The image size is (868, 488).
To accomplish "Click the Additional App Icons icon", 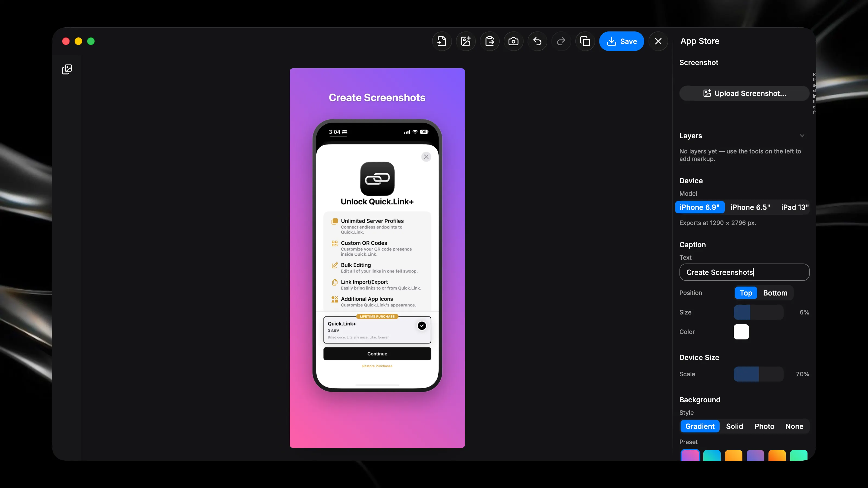I will click(x=335, y=299).
